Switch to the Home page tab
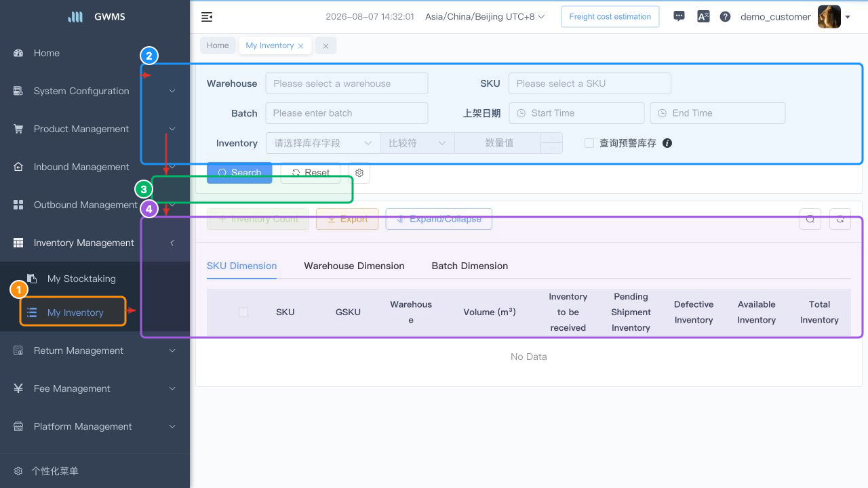 pos(218,45)
